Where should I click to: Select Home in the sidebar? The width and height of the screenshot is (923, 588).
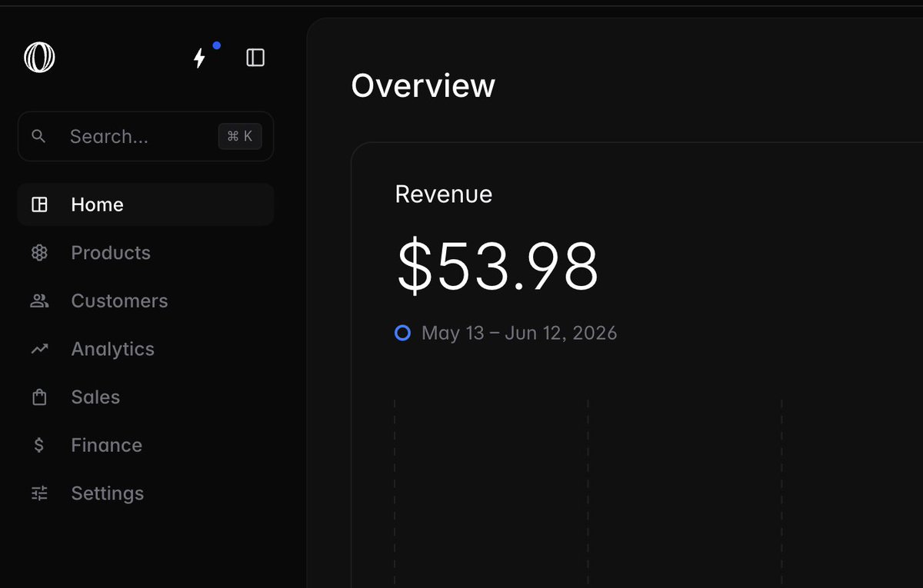click(x=145, y=204)
